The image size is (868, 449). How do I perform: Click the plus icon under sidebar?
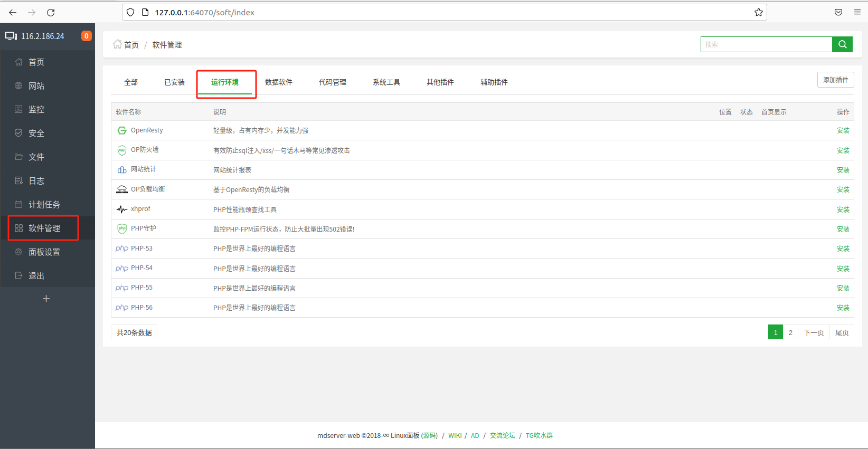tap(46, 299)
